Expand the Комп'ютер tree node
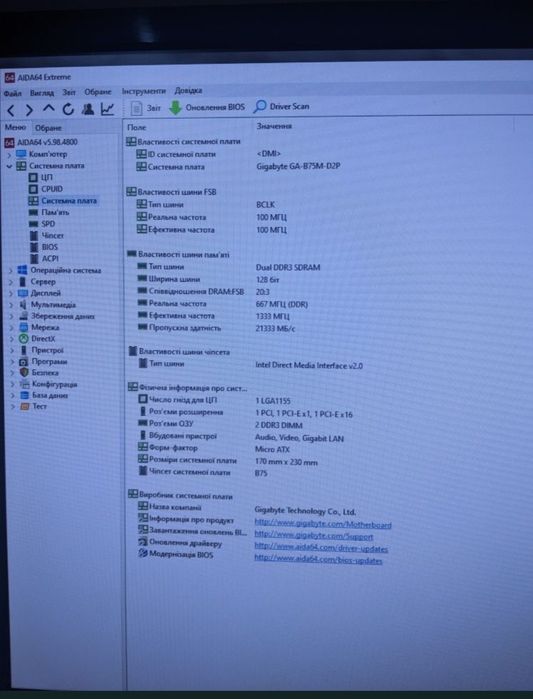This screenshot has height=699, width=533. coord(10,155)
